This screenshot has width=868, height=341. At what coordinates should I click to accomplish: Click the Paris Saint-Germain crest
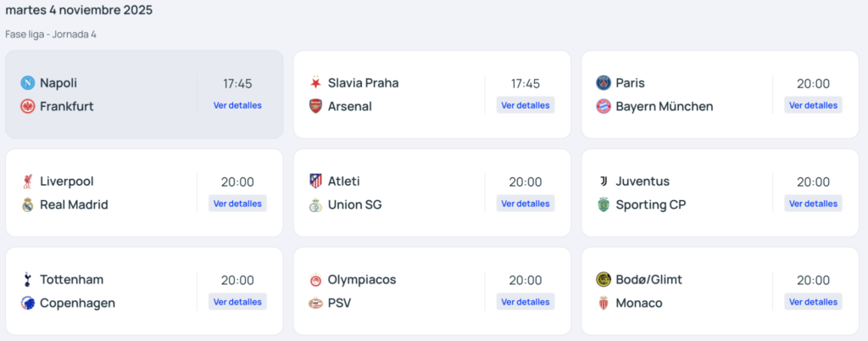point(604,83)
